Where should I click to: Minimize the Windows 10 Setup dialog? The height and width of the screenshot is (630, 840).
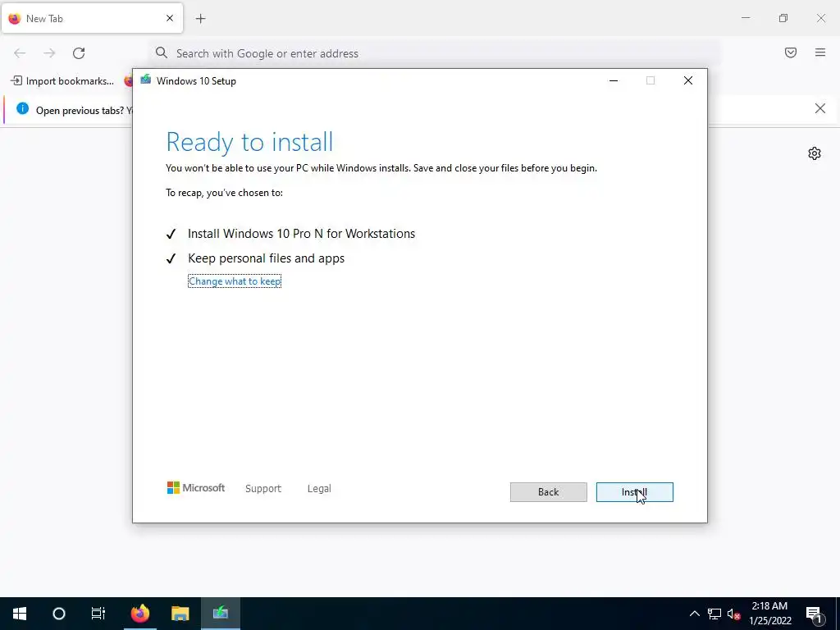click(x=614, y=80)
